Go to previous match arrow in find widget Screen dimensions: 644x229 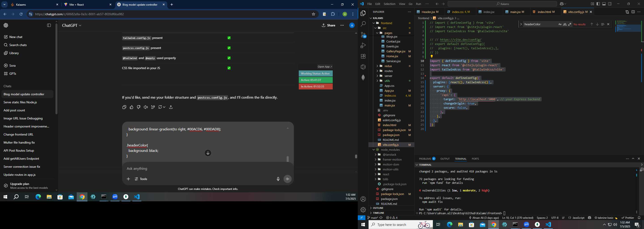click(591, 24)
